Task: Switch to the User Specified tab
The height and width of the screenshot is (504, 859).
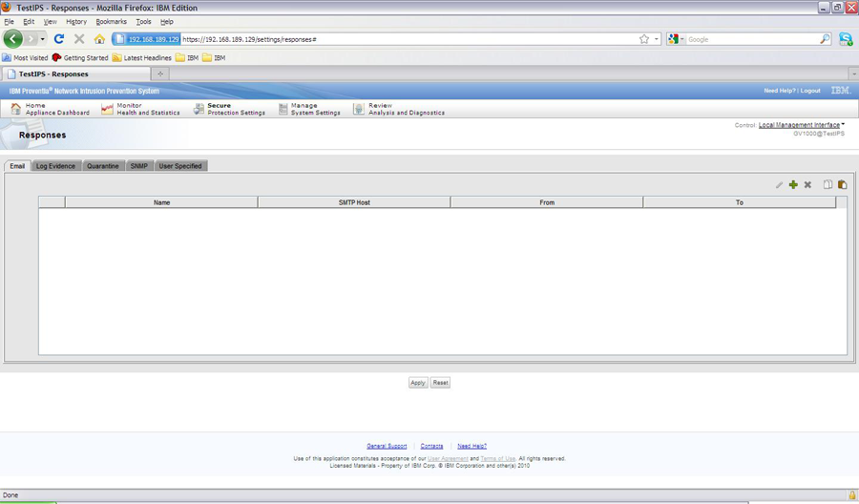Action: coord(180,166)
